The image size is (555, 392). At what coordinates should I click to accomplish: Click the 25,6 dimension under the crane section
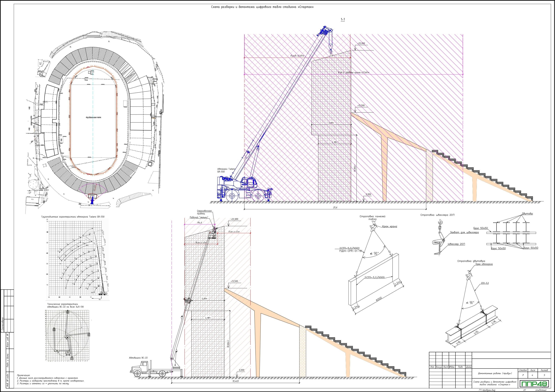335,207
